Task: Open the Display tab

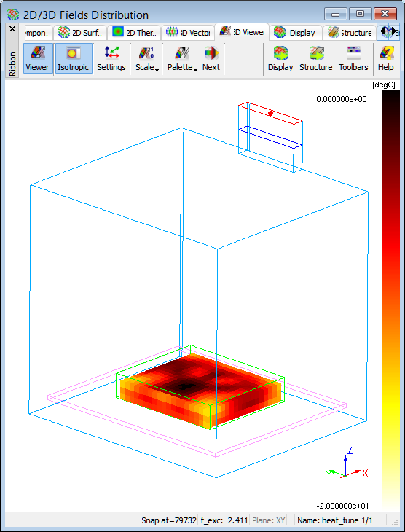Action: click(296, 33)
